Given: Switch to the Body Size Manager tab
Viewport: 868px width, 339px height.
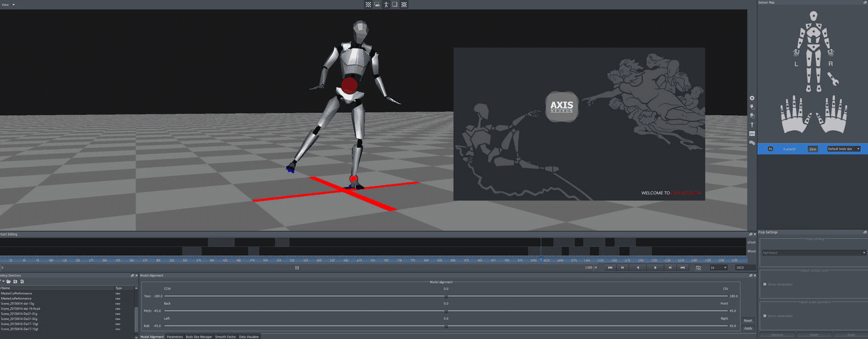Looking at the screenshot, I should 198,336.
